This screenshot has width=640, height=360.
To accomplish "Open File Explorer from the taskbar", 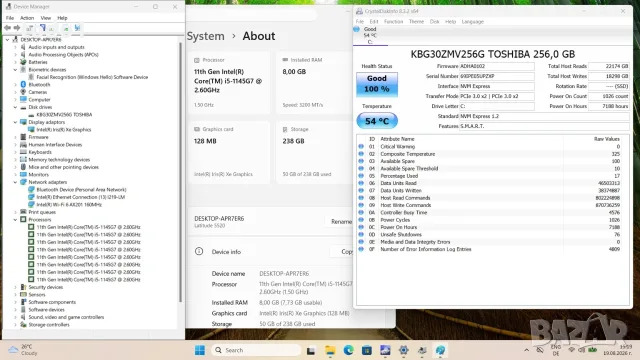I will coord(330,350).
